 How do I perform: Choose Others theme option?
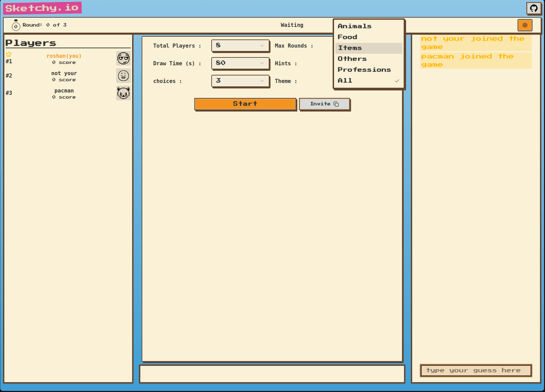click(x=369, y=59)
